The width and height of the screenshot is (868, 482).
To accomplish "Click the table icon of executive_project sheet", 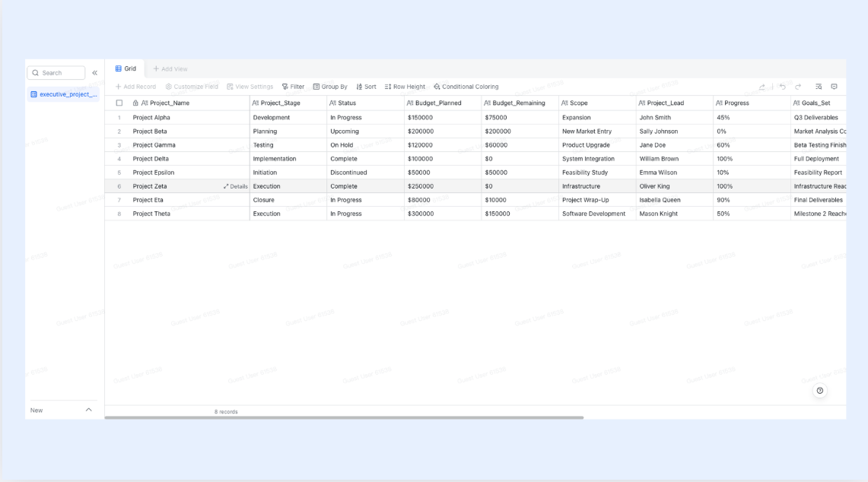I will 33,94.
